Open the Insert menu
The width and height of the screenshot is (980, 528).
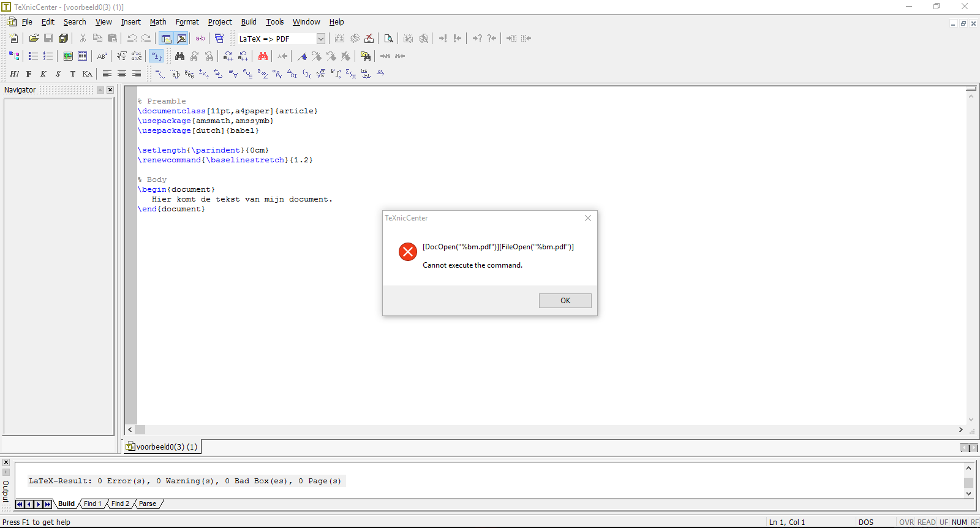click(x=130, y=21)
